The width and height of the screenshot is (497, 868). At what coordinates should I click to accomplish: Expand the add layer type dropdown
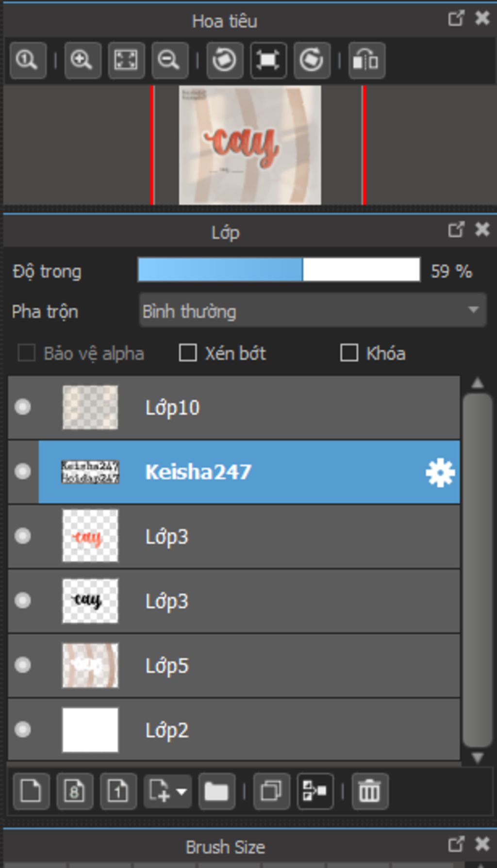pyautogui.click(x=182, y=791)
